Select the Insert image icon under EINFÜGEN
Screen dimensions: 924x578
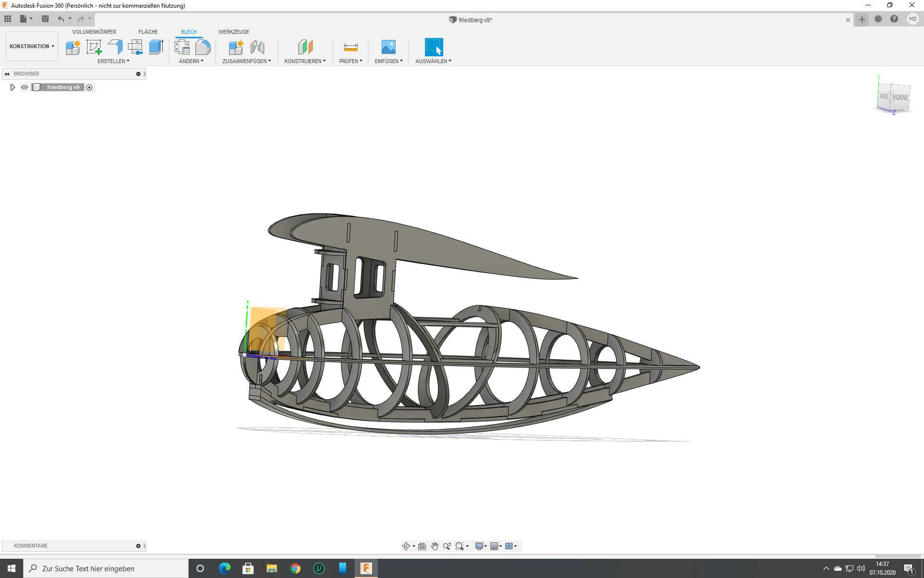tap(388, 47)
